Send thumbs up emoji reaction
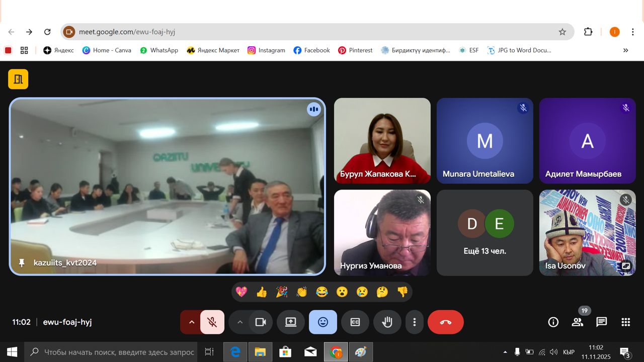644x362 pixels. [x=262, y=292]
